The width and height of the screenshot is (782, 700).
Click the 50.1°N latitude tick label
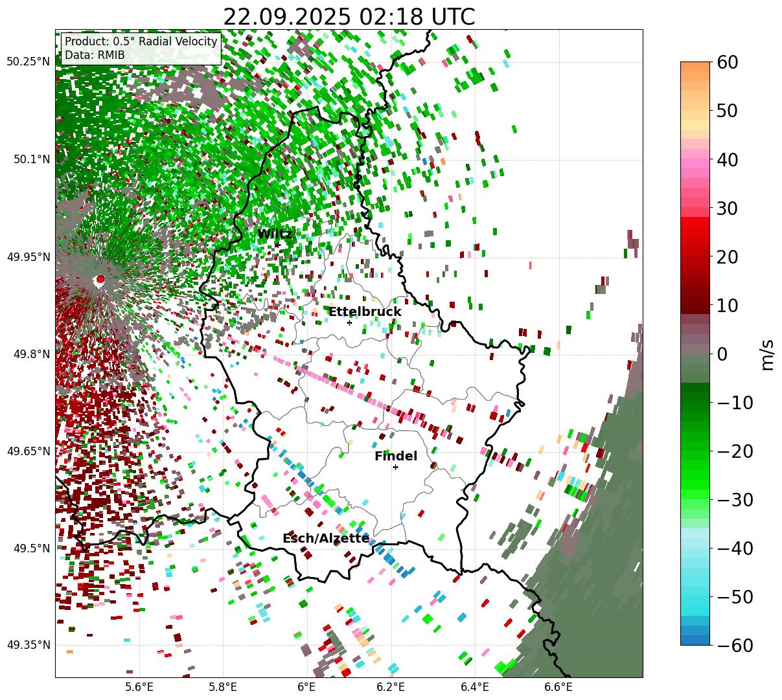pyautogui.click(x=31, y=159)
